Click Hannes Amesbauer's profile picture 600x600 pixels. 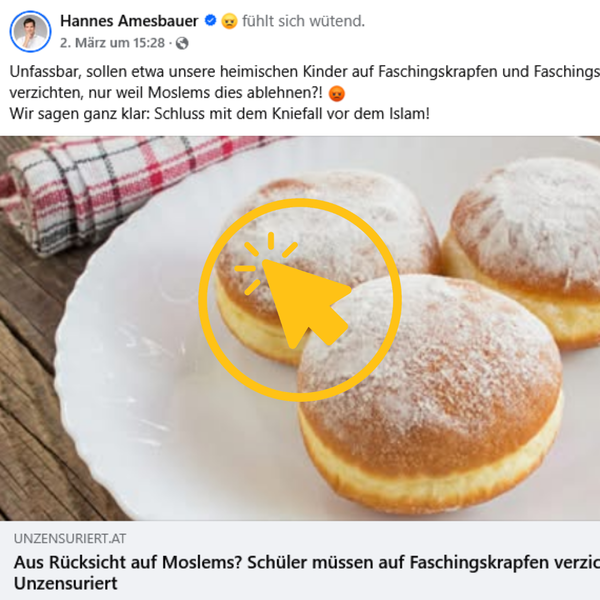click(30, 31)
